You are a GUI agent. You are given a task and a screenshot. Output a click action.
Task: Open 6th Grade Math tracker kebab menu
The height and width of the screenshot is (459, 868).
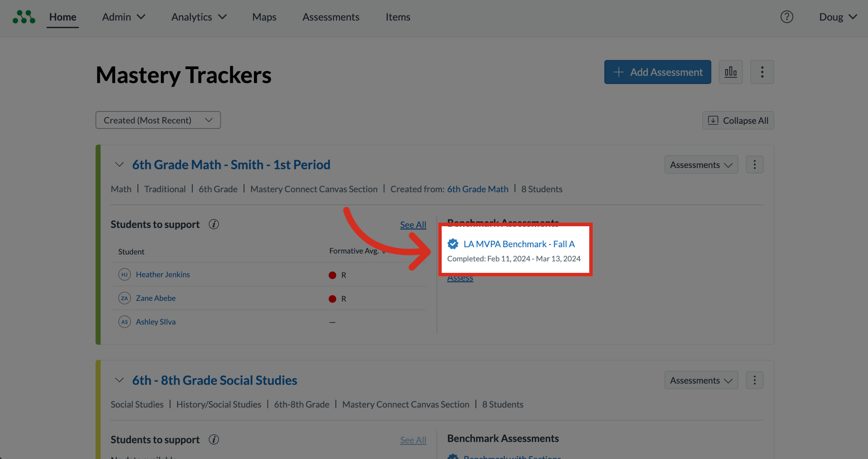754,165
